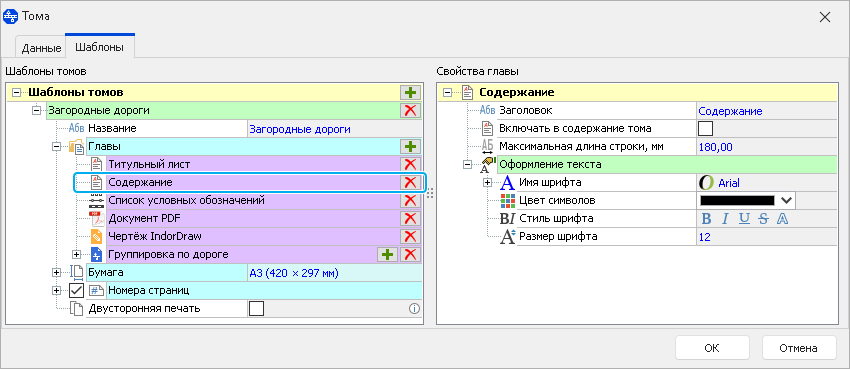Expand the Бумага node
The height and width of the screenshot is (369, 850).
(56, 273)
